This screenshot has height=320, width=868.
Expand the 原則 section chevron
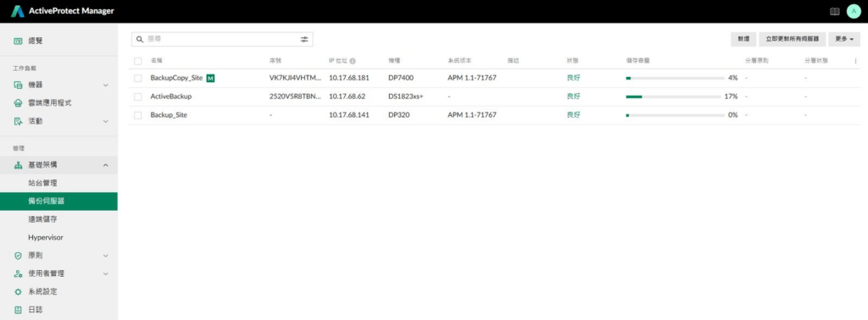[x=106, y=256]
